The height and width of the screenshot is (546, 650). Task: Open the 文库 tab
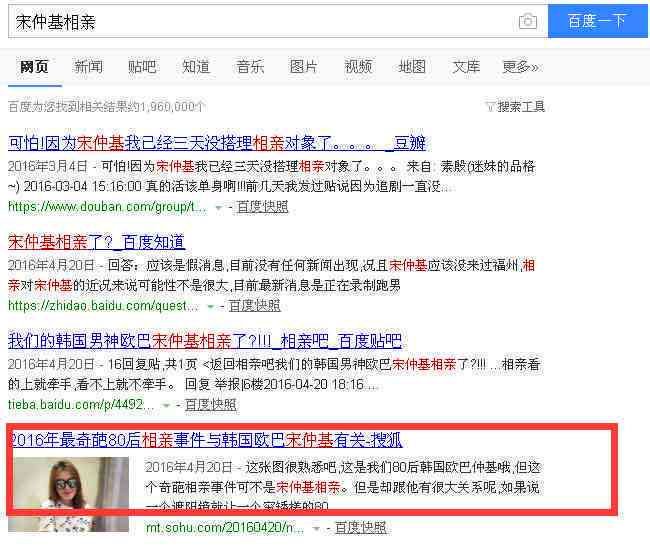466,66
